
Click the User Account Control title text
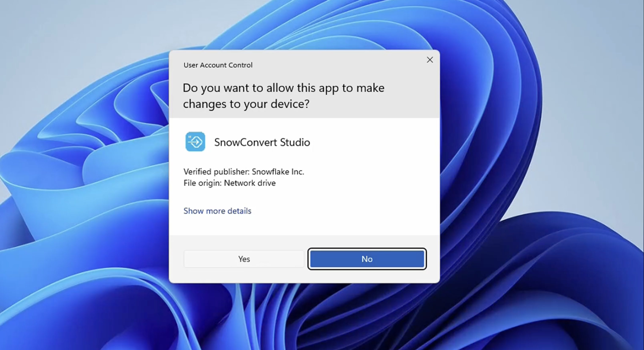pos(218,65)
